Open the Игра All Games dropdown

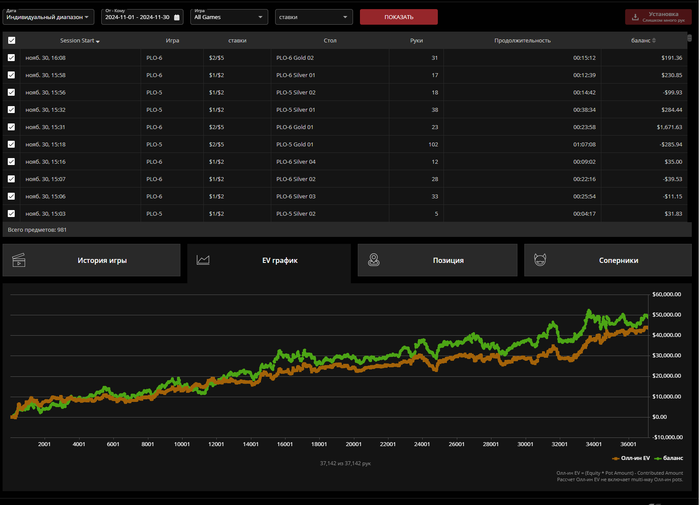[229, 17]
